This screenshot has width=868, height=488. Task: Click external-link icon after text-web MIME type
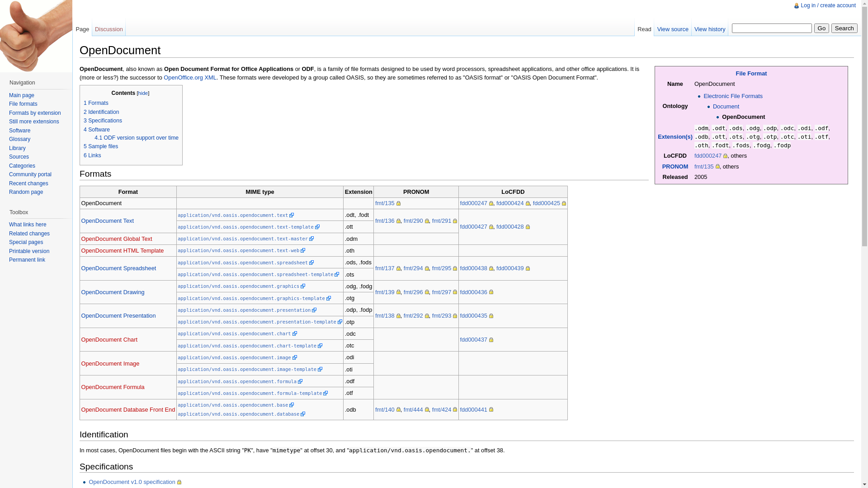[x=303, y=251]
